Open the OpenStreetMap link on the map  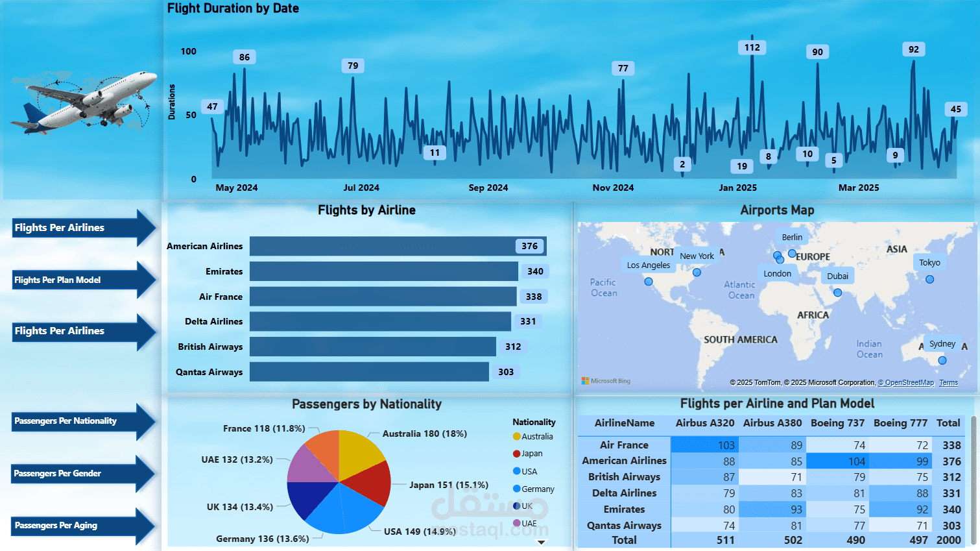(906, 382)
